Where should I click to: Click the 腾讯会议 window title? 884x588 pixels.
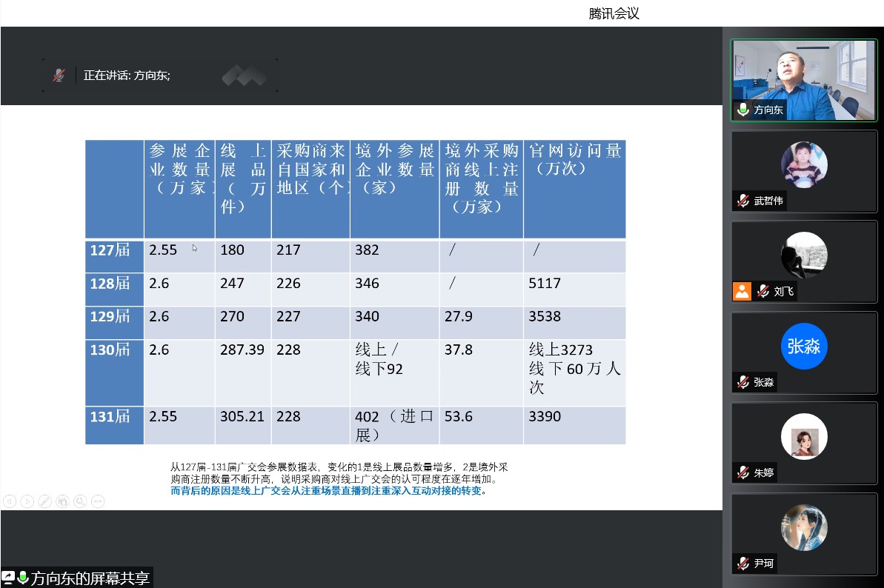(x=614, y=13)
